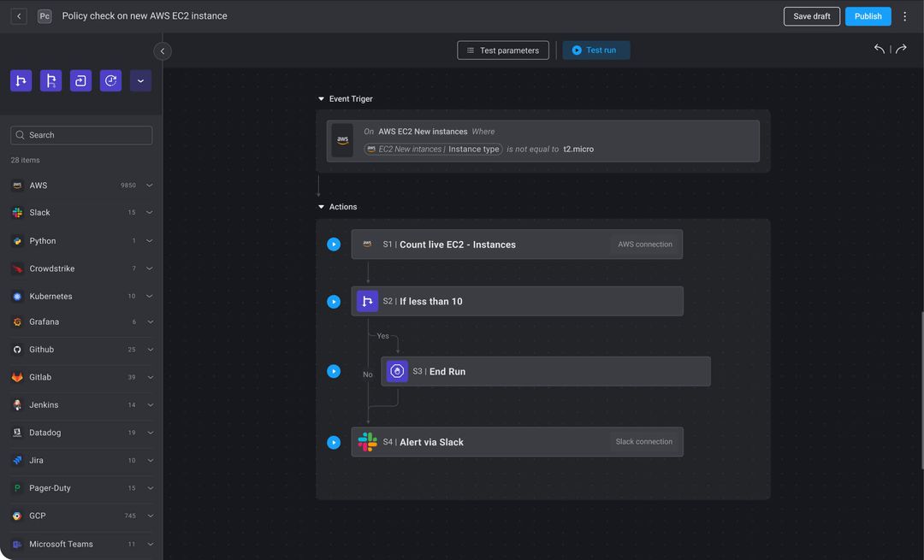Screen dimensions: 924x560
Task: Select the loop tool in the top toolbar
Action: [x=80, y=80]
